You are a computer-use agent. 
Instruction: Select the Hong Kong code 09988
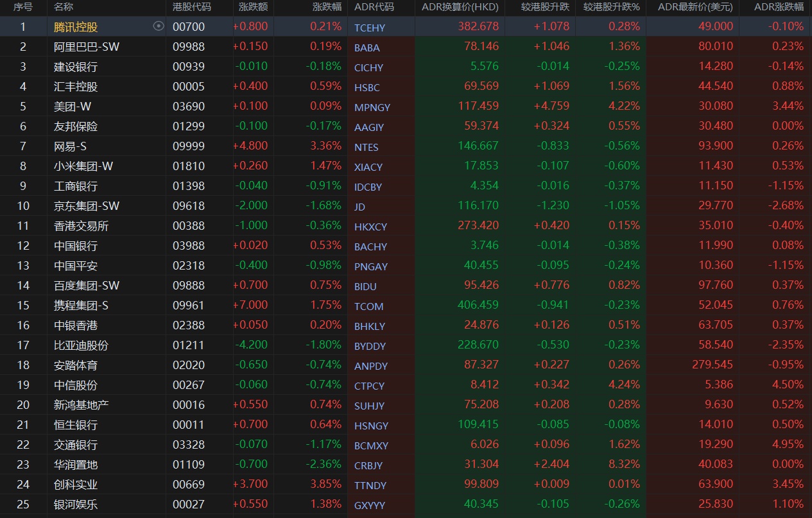coord(189,47)
